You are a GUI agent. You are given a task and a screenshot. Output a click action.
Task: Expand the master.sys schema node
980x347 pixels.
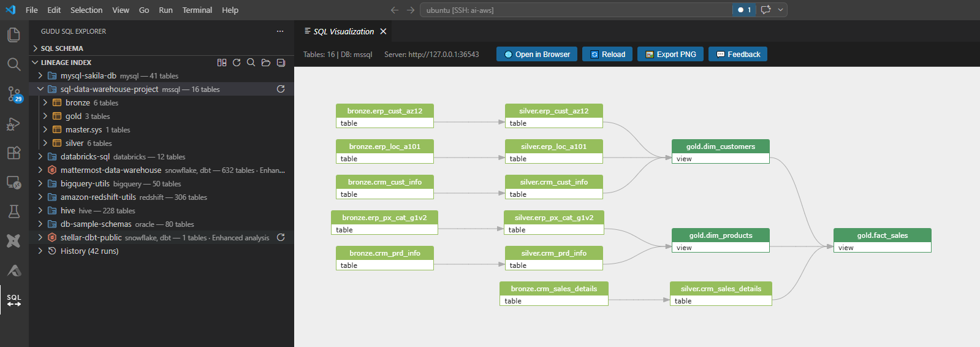click(45, 129)
